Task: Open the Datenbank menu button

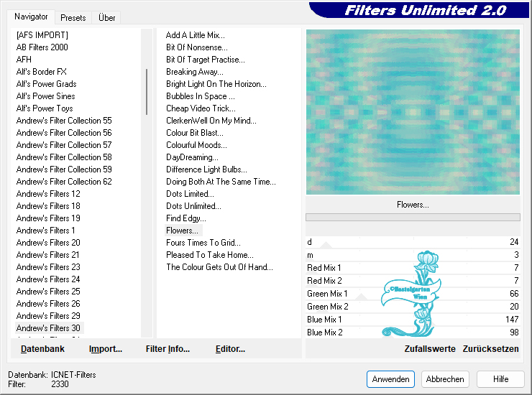Action: 42,349
